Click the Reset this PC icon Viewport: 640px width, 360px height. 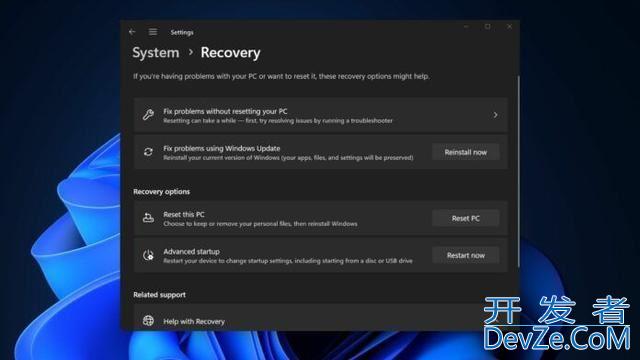(148, 218)
